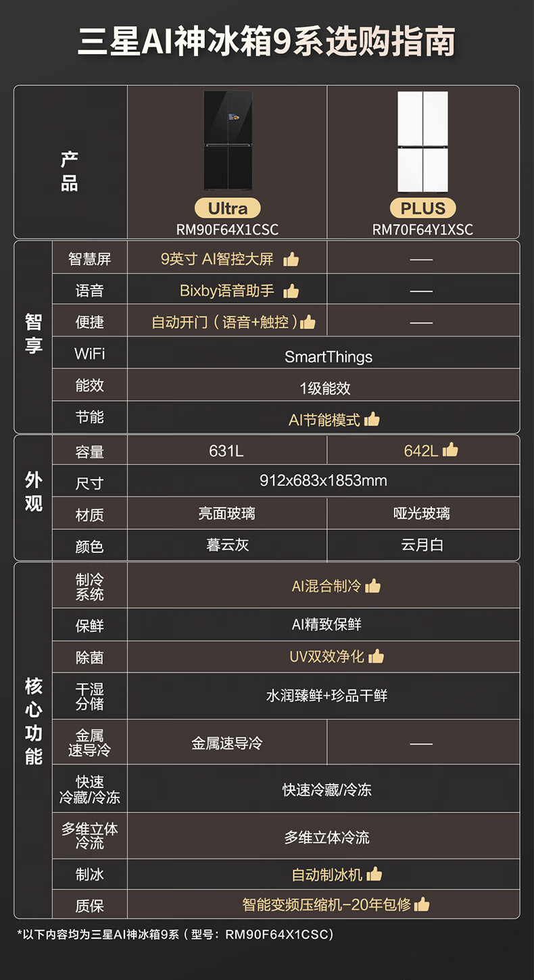
Task: Click model number RM70F64Y1XSC under PLUS
Action: 422,230
